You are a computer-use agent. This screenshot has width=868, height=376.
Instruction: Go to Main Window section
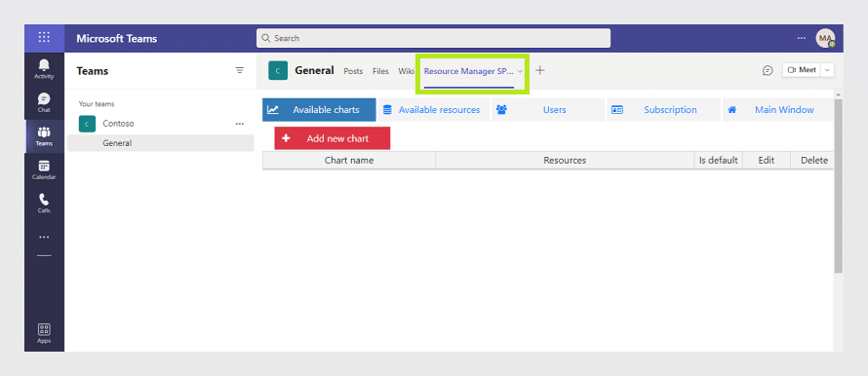click(x=777, y=110)
